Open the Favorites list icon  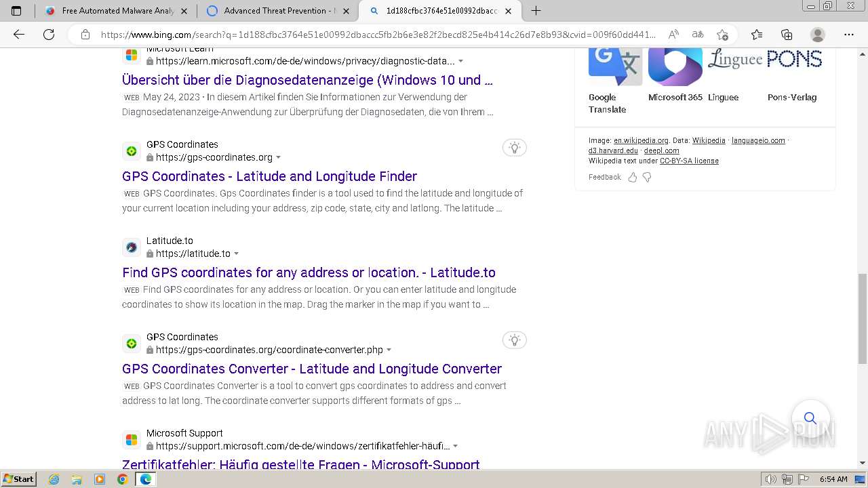tap(757, 35)
